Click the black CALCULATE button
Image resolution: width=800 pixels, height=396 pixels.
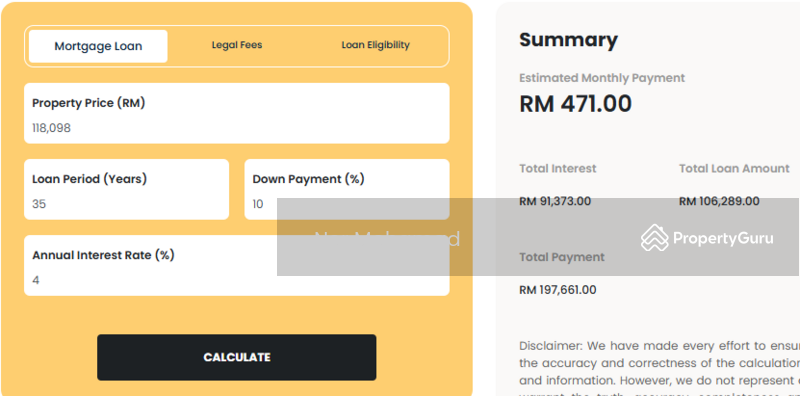(x=237, y=357)
